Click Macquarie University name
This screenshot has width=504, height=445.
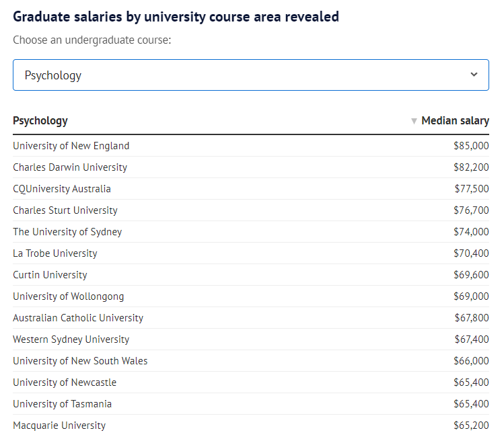click(59, 426)
